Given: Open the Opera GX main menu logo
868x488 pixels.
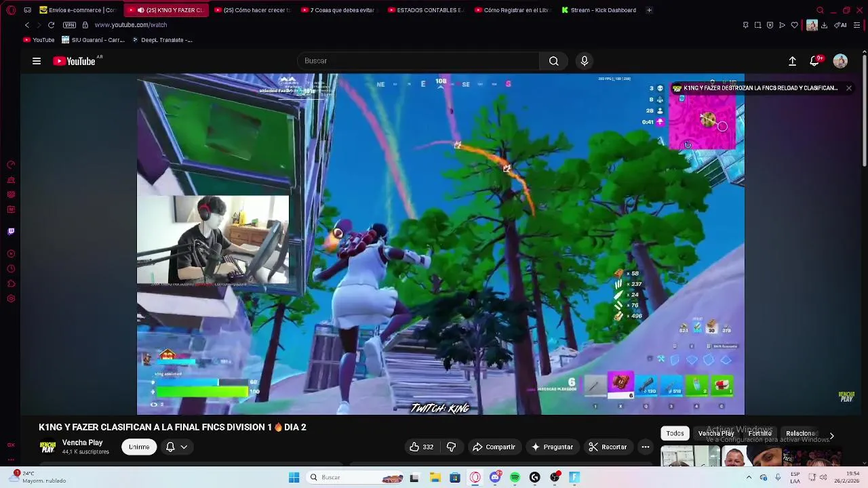Looking at the screenshot, I should coord(11,10).
